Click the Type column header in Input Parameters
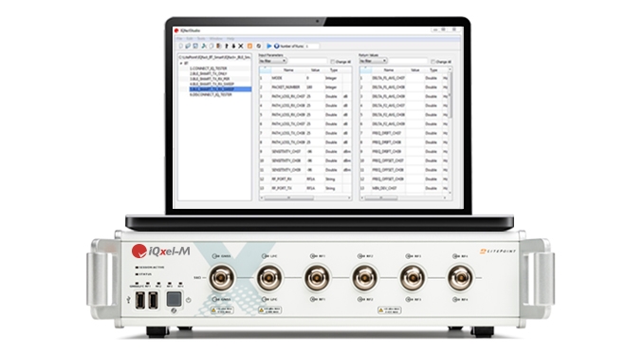 (x=334, y=70)
